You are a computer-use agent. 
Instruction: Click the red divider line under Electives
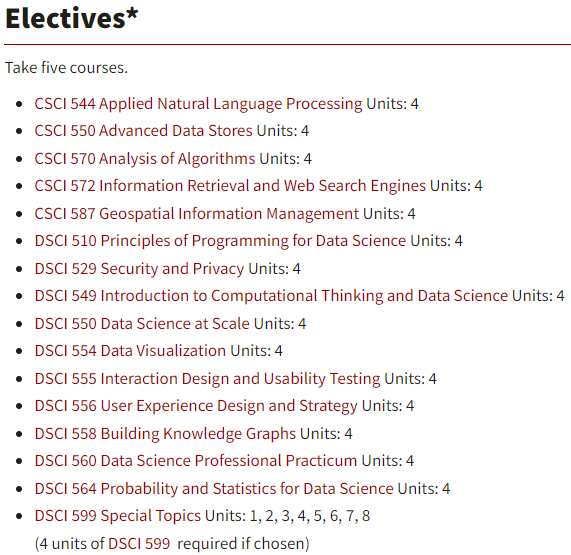[x=287, y=44]
